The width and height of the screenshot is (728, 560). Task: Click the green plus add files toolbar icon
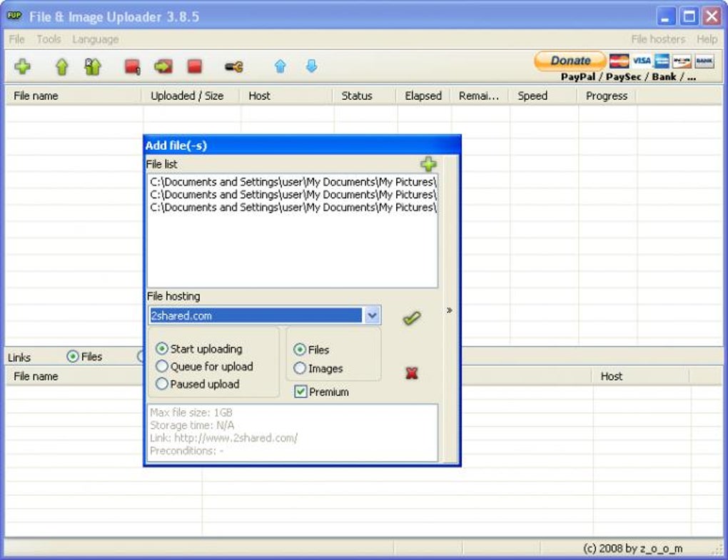coord(22,66)
